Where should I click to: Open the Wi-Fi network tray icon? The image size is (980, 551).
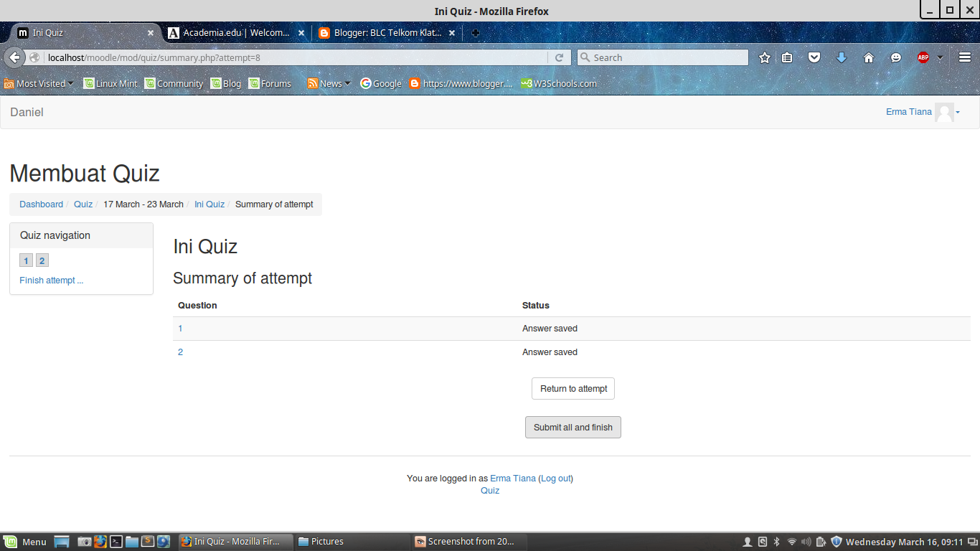[x=791, y=542]
